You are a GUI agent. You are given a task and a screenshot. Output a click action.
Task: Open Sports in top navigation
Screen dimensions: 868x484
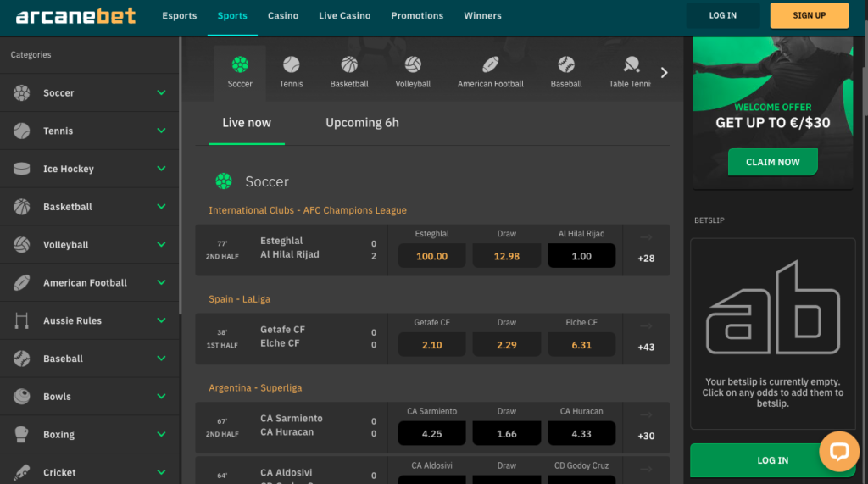tap(232, 15)
